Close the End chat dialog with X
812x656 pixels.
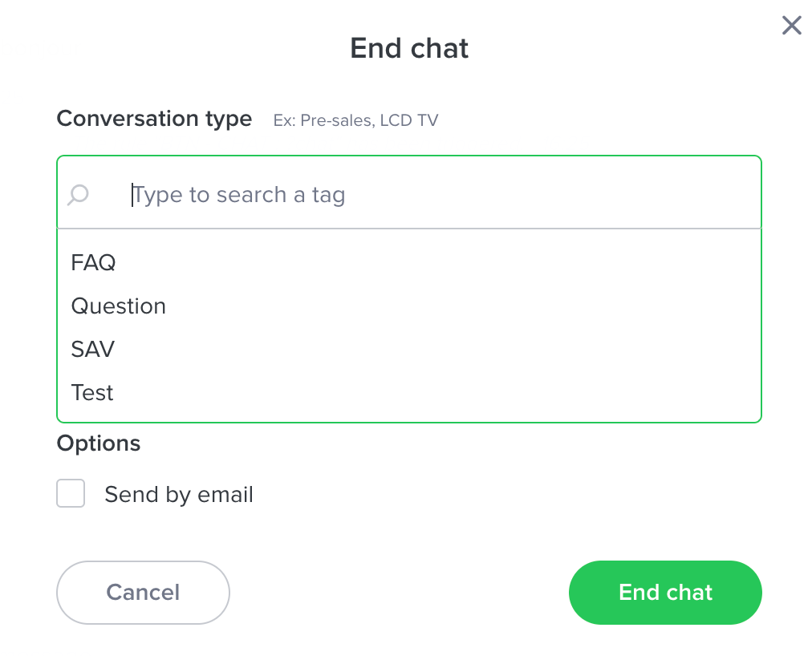[791, 26]
